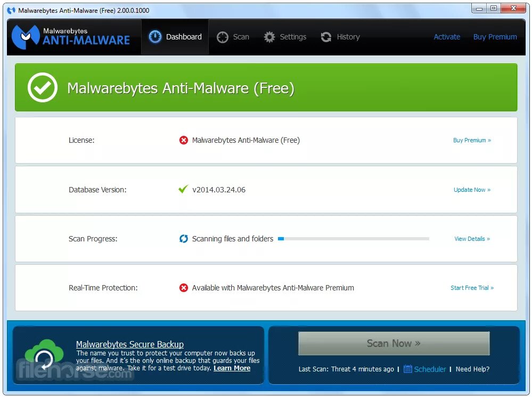Click the Database Version: label
This screenshot has height=397, width=532.
[x=97, y=190]
